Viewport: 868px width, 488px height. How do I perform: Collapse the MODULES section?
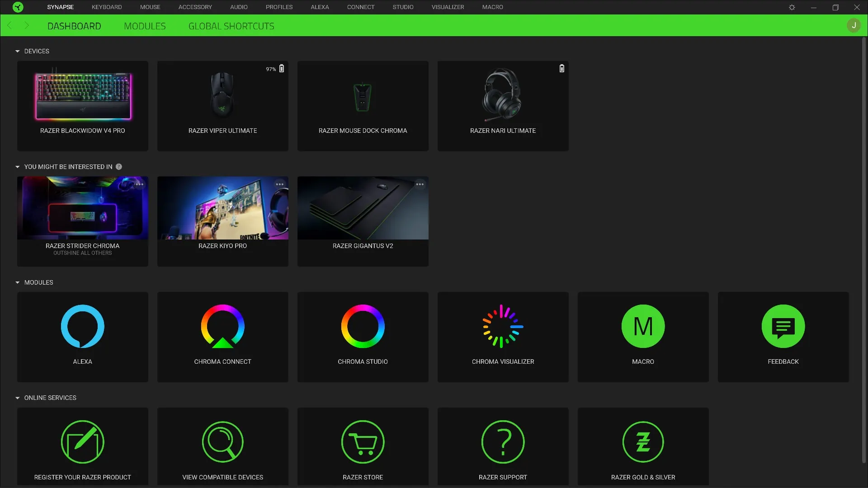[18, 282]
